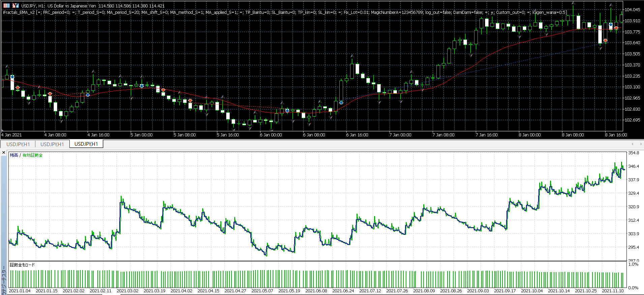Click the 2021.01.04 date on equity graph axis

click(x=20, y=291)
